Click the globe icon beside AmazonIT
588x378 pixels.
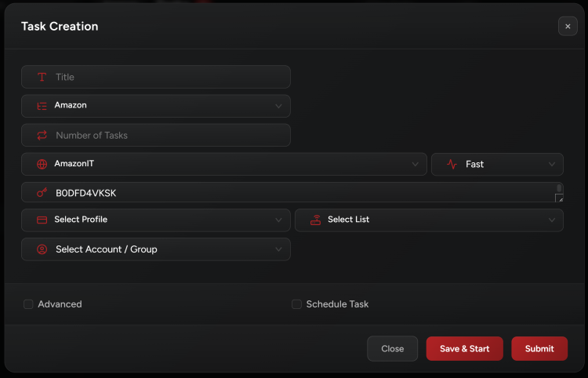[42, 165]
